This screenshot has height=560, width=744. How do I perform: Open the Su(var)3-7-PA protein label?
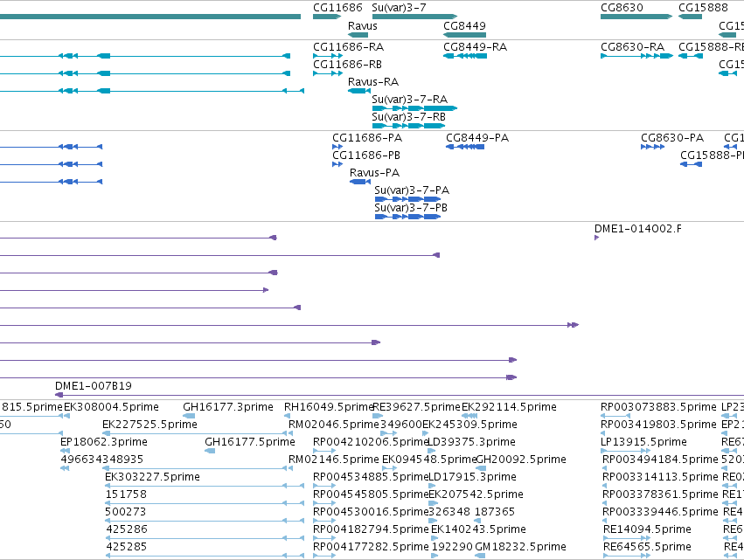(412, 190)
